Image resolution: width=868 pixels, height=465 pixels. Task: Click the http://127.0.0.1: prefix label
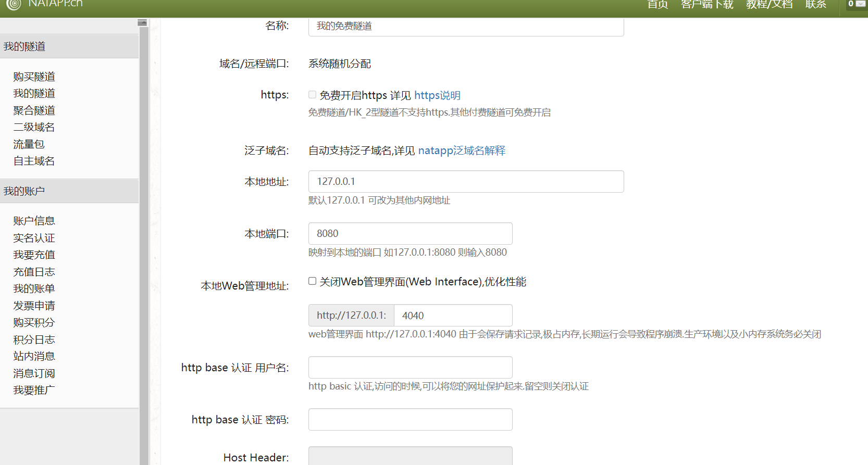tap(351, 316)
